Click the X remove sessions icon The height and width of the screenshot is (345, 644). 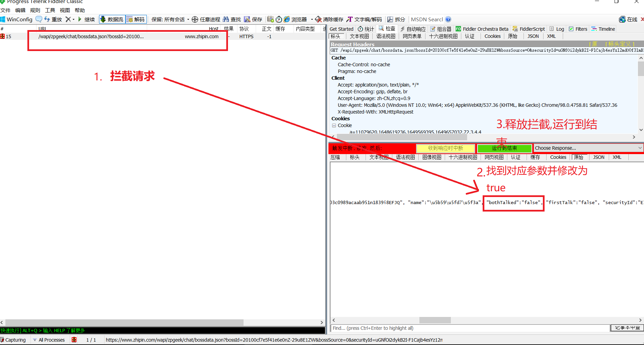(68, 19)
